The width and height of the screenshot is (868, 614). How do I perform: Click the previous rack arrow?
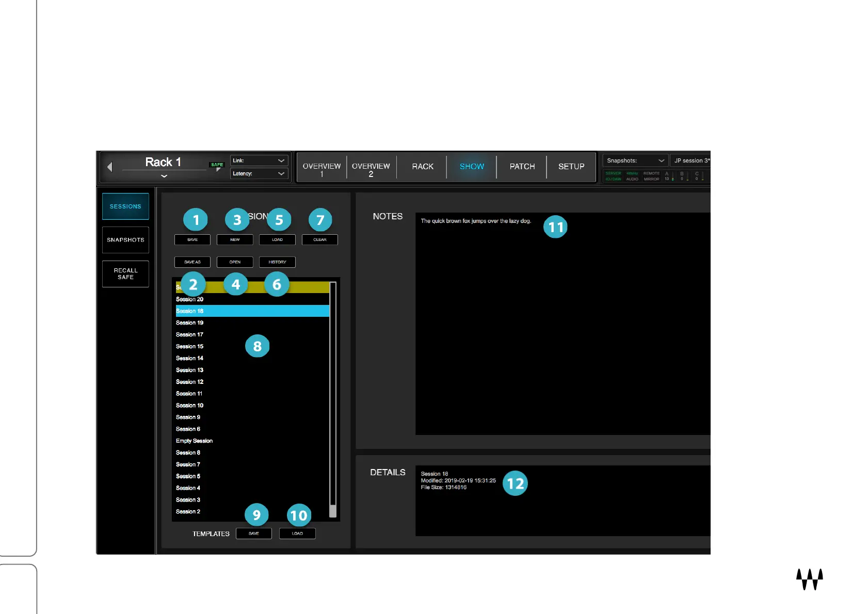(109, 167)
